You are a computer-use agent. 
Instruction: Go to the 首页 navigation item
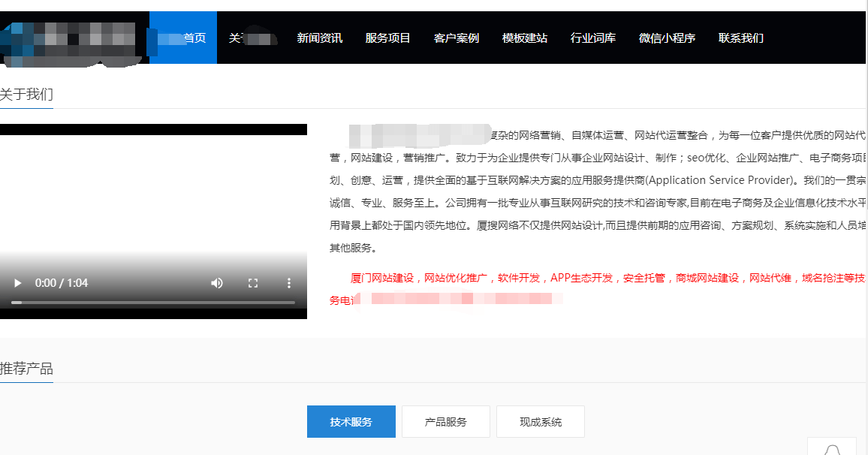pos(194,38)
